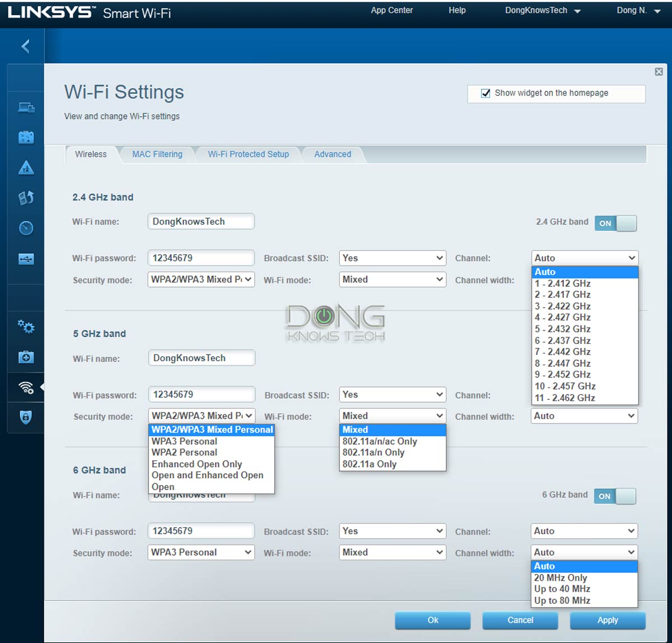Open the Troubleshooting panel
This screenshot has width=672, height=643.
(x=26, y=357)
